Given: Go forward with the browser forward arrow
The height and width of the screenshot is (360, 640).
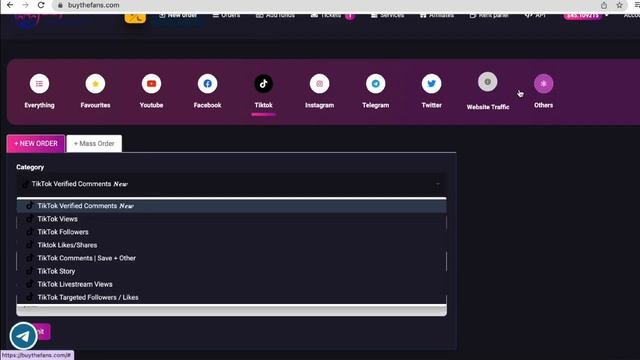Looking at the screenshot, I should point(25,5).
